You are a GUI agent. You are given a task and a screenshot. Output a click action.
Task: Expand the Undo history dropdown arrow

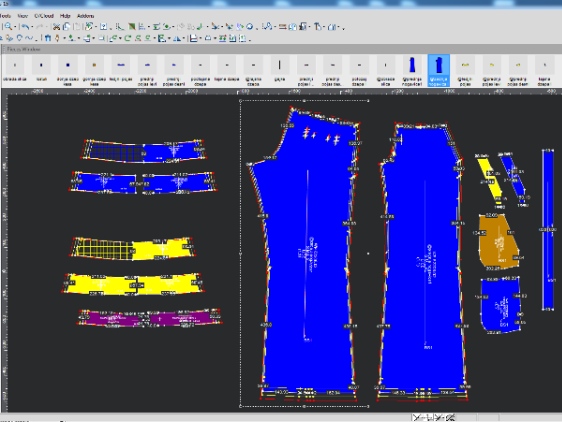[32, 27]
